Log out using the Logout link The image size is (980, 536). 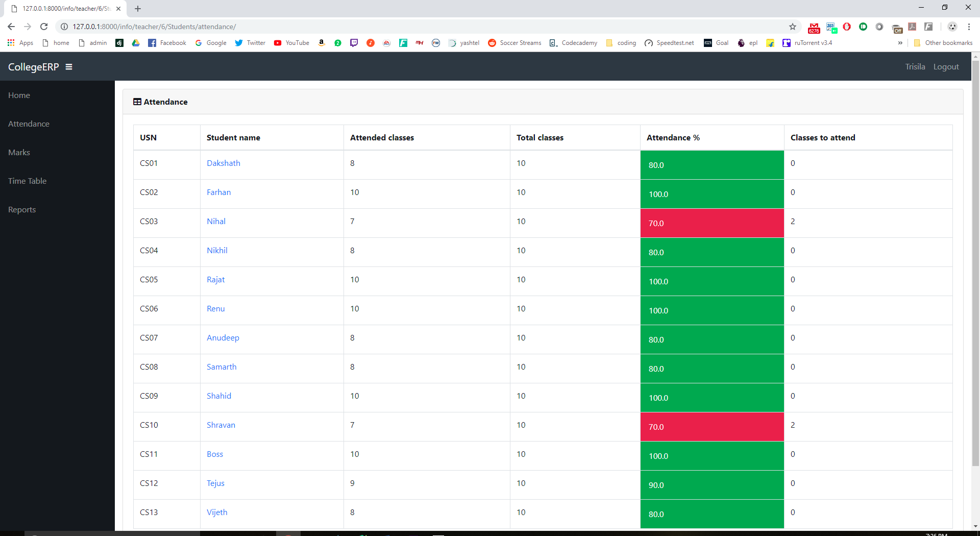tap(946, 67)
